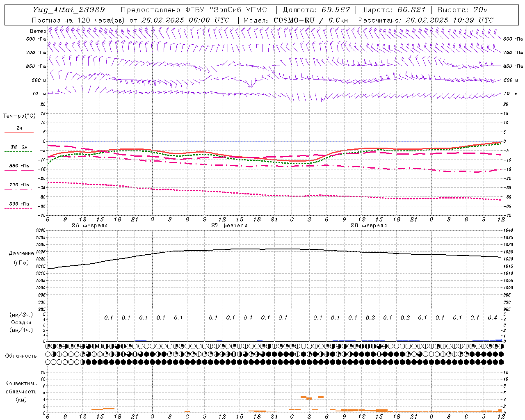Click the 26 февраля date label

pyautogui.click(x=89, y=226)
